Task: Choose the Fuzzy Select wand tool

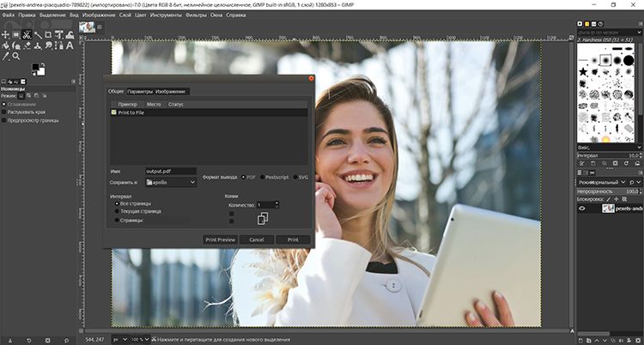Action: [39, 35]
